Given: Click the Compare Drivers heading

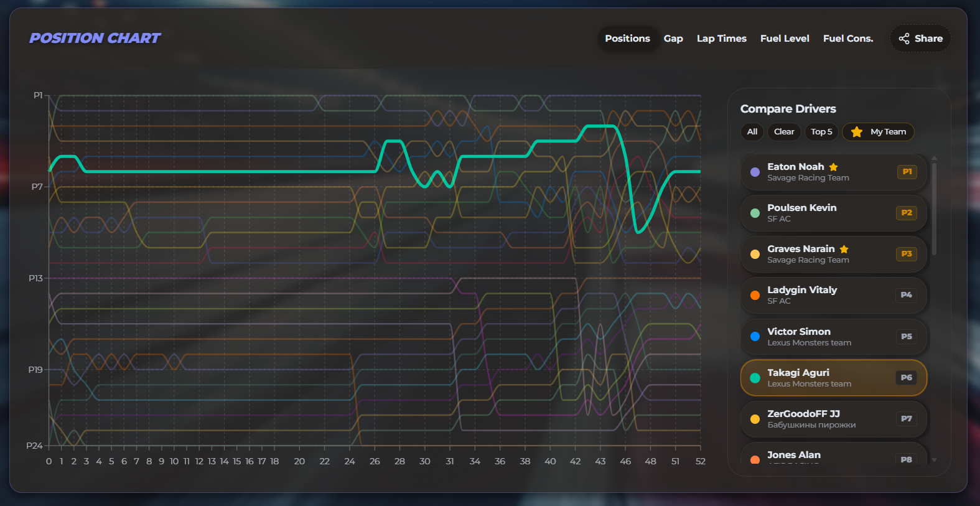Looking at the screenshot, I should pos(788,109).
